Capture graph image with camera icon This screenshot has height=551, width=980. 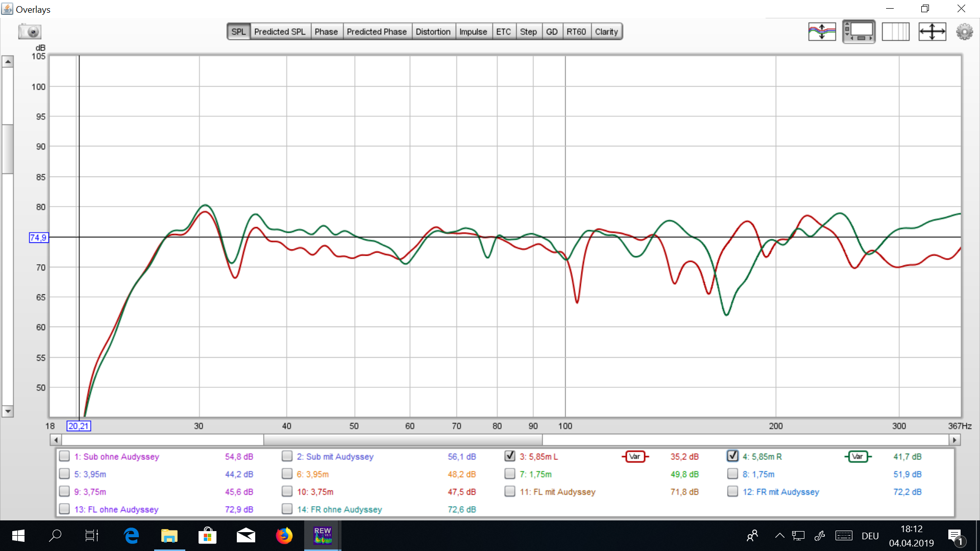[30, 32]
